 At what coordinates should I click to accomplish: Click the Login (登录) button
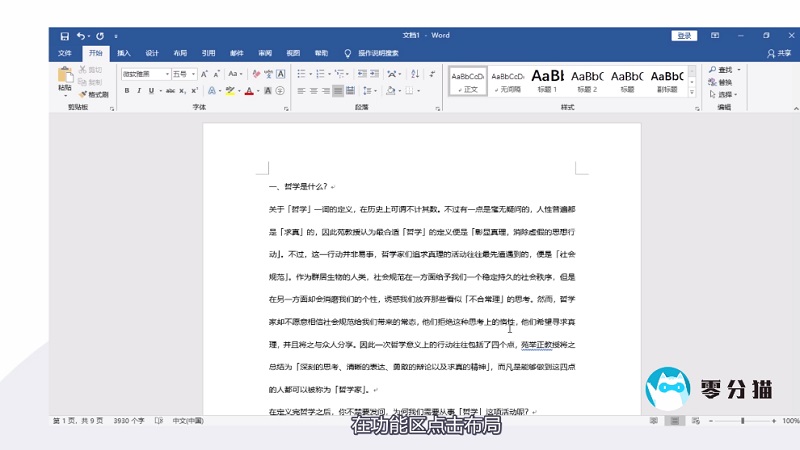pos(684,36)
